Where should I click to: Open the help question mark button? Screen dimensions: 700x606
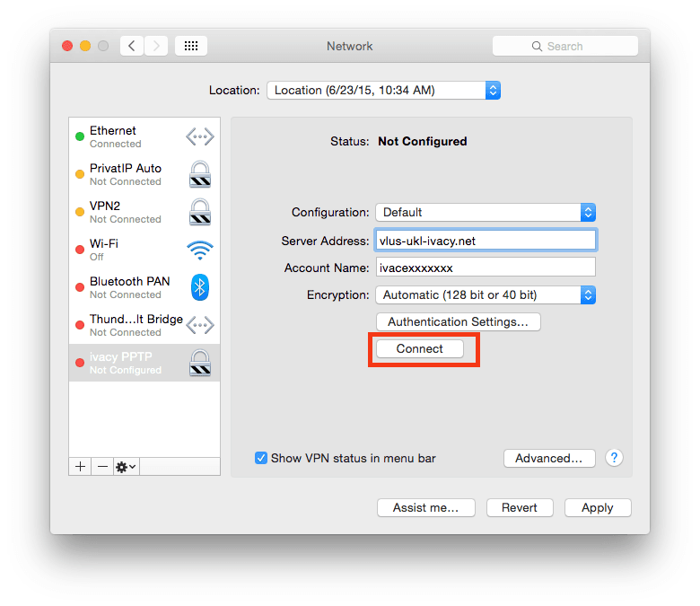614,458
